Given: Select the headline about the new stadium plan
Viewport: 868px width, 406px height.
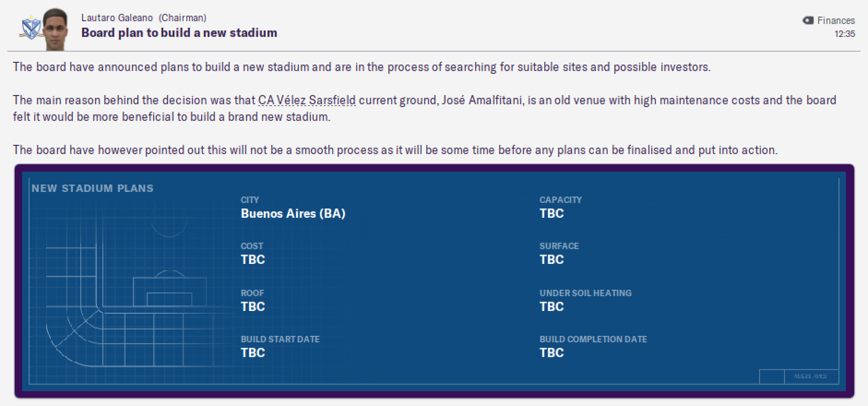Looking at the screenshot, I should pyautogui.click(x=179, y=33).
